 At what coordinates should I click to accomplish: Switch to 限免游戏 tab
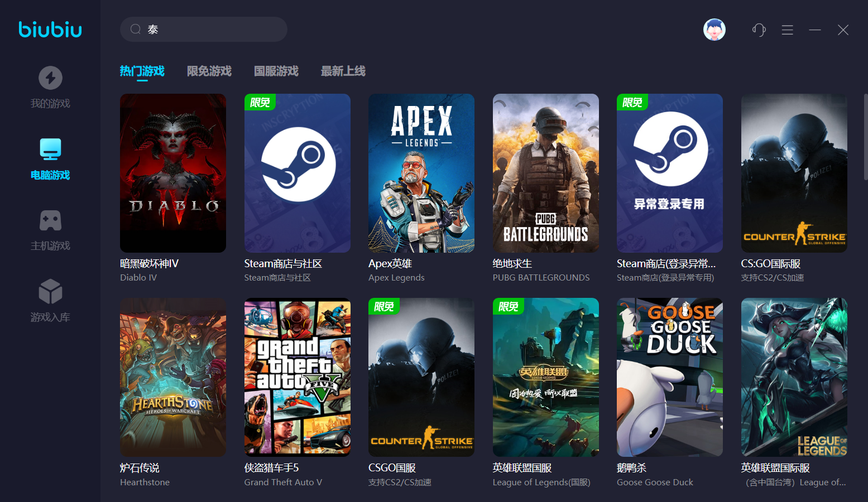pos(209,71)
